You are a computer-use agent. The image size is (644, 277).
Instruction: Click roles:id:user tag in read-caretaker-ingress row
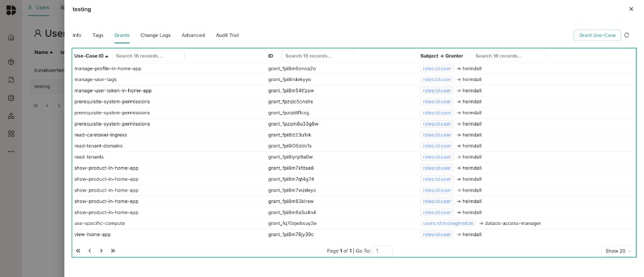[437, 135]
